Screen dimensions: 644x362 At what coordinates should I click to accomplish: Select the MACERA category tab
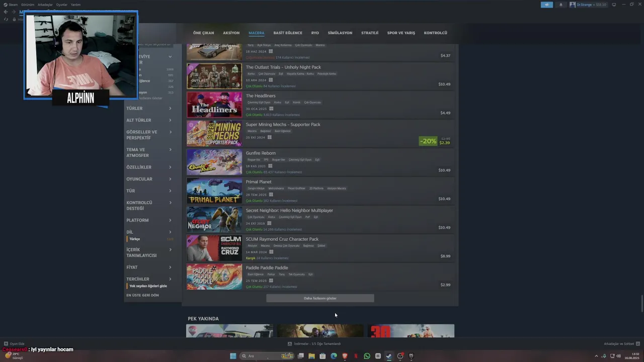click(256, 33)
